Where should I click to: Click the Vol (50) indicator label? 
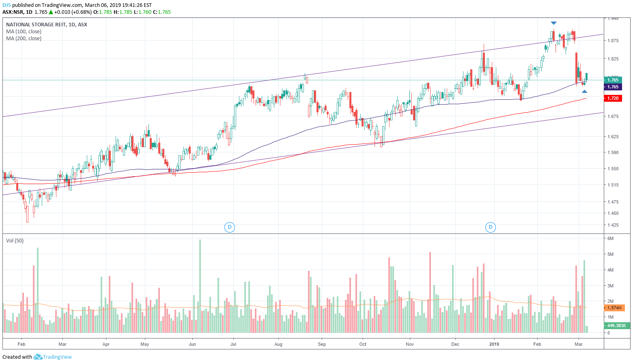(15, 241)
